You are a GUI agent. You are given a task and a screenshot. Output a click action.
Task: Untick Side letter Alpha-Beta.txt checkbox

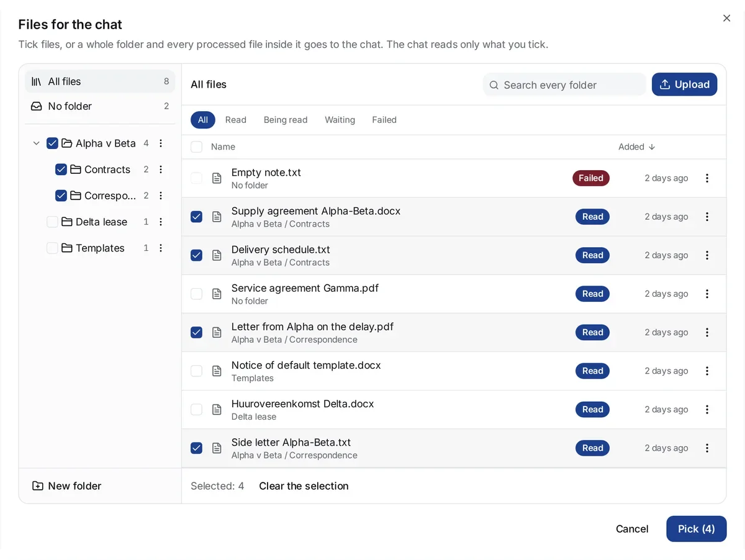click(x=196, y=448)
